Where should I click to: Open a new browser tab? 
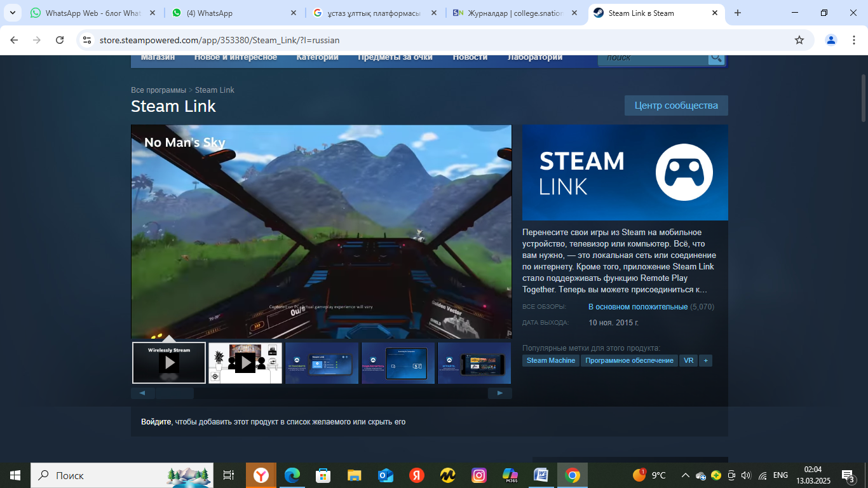[738, 13]
